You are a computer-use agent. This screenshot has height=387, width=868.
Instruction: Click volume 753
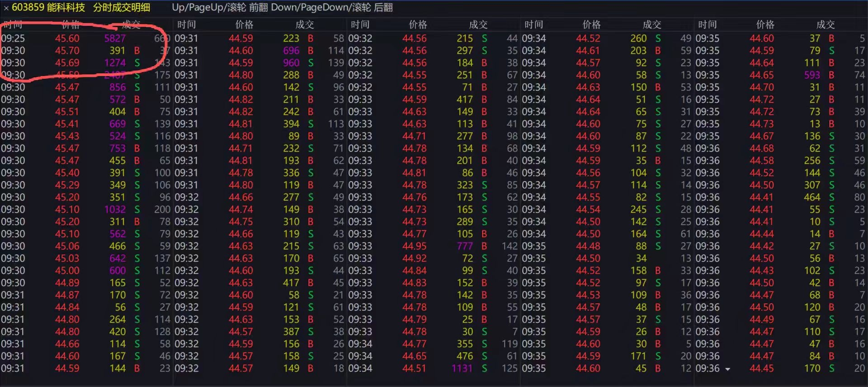[118, 148]
